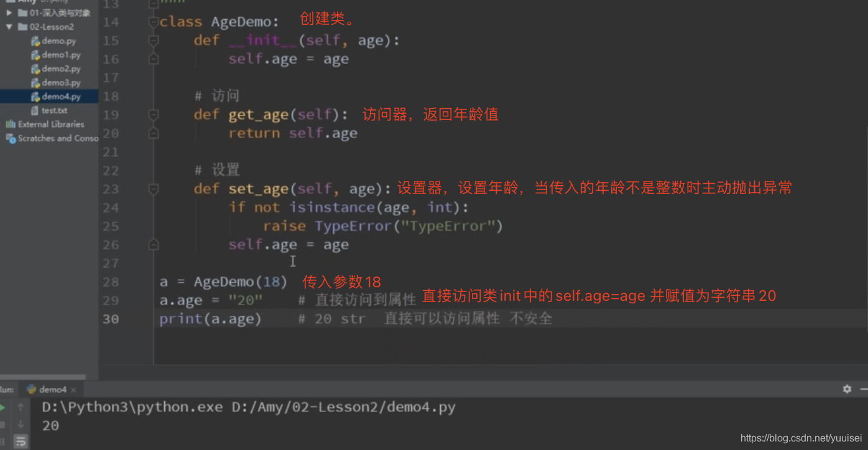Click fold end marker at line 26

click(x=154, y=245)
